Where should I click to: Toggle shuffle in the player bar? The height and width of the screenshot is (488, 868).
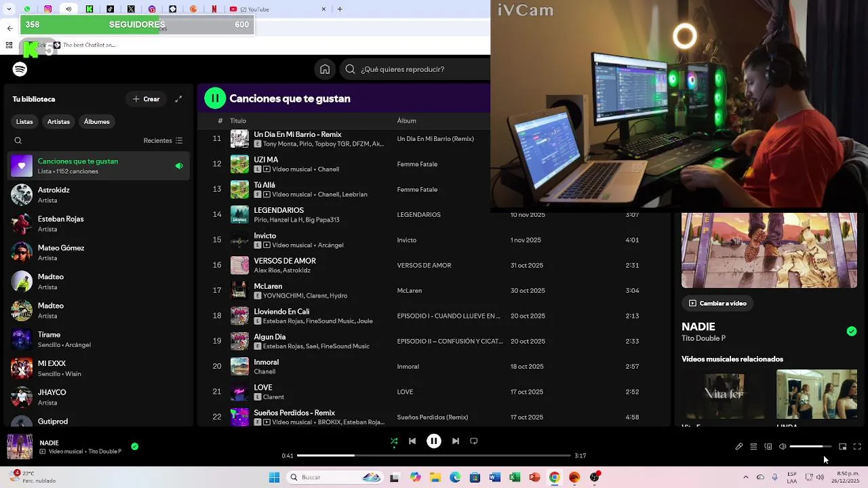394,441
